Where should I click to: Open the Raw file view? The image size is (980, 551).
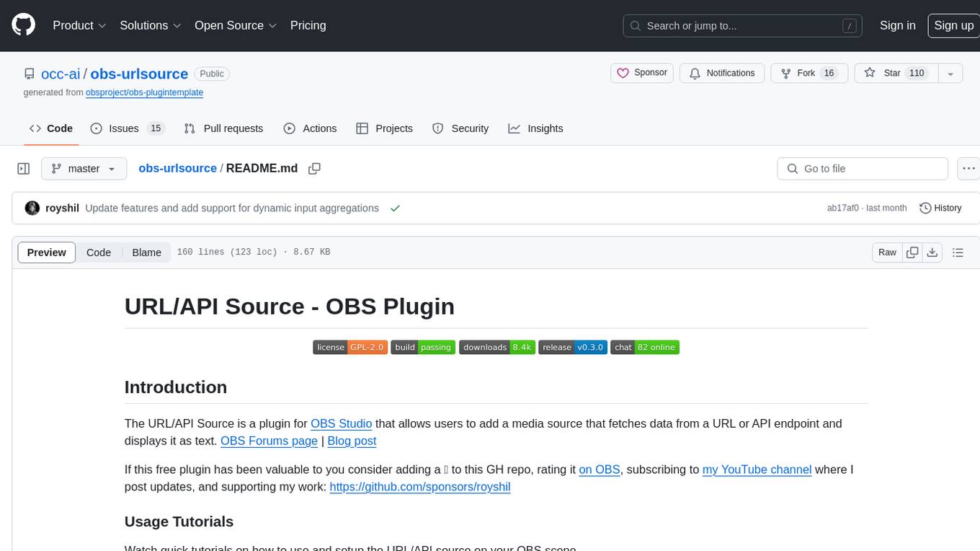(887, 252)
